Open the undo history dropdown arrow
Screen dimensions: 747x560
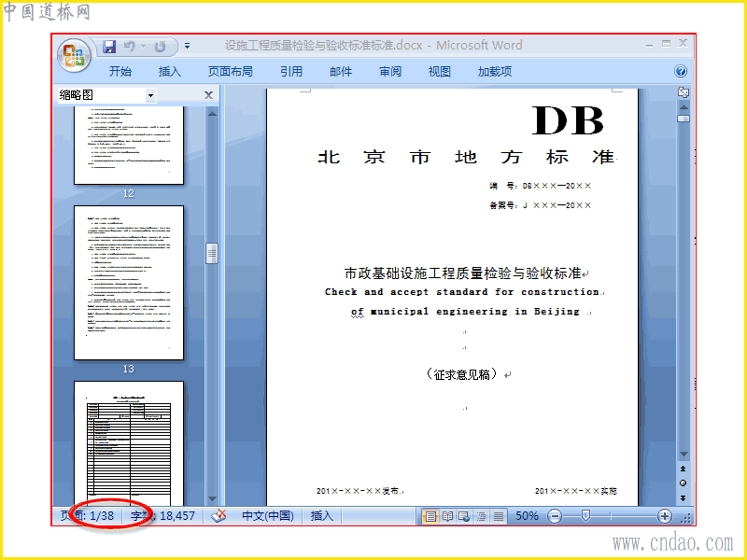[143, 46]
